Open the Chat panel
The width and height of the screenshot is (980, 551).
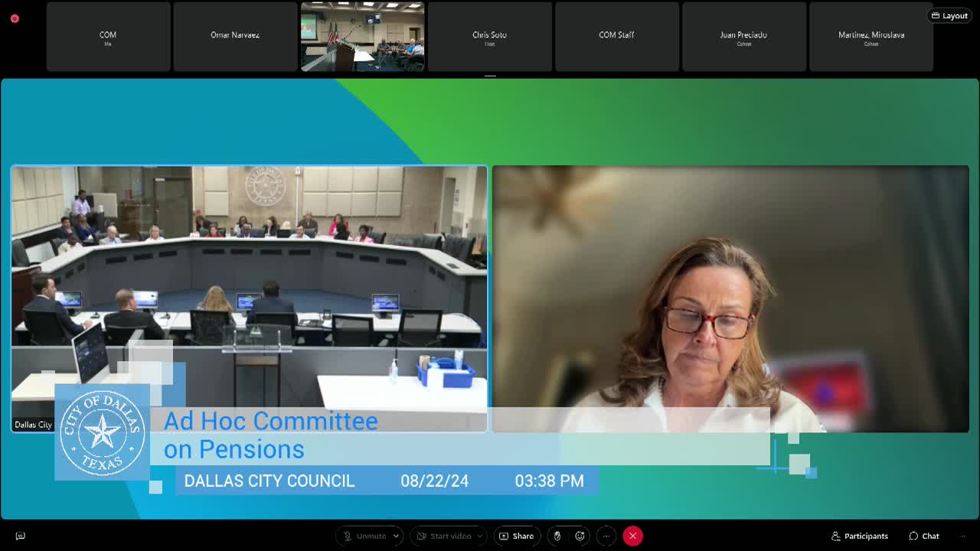click(x=923, y=536)
